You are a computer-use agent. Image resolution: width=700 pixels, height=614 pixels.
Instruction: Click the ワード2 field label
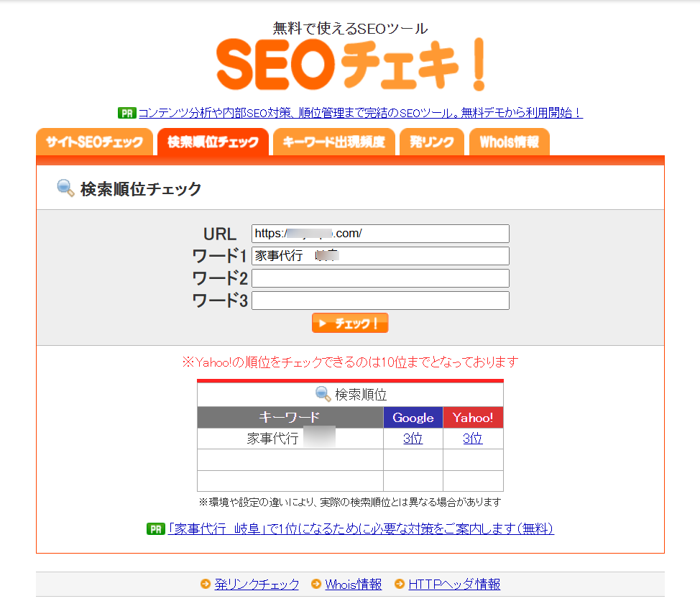(x=220, y=278)
